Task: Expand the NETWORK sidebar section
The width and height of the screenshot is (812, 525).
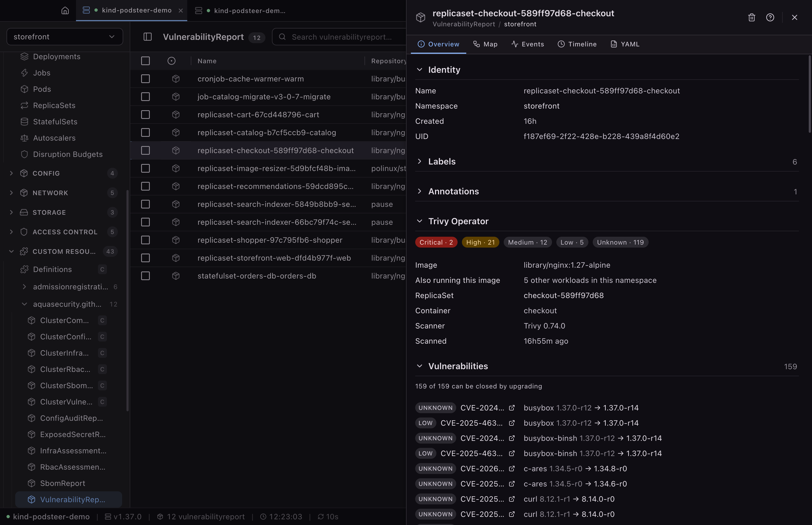Action: pos(11,193)
